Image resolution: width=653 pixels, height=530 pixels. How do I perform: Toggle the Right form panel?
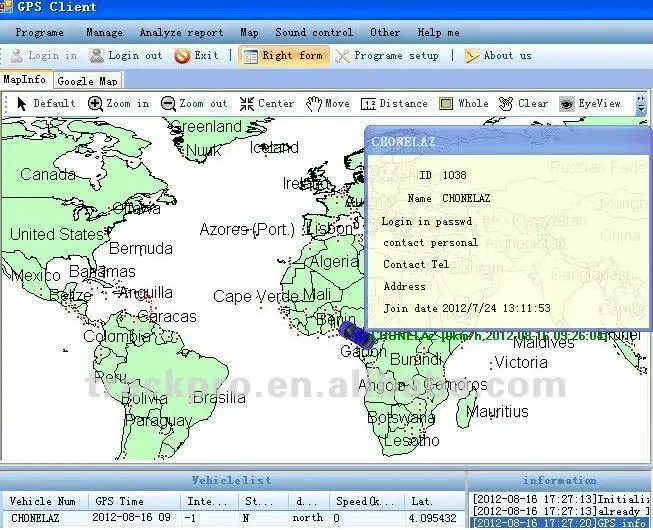tap(283, 56)
